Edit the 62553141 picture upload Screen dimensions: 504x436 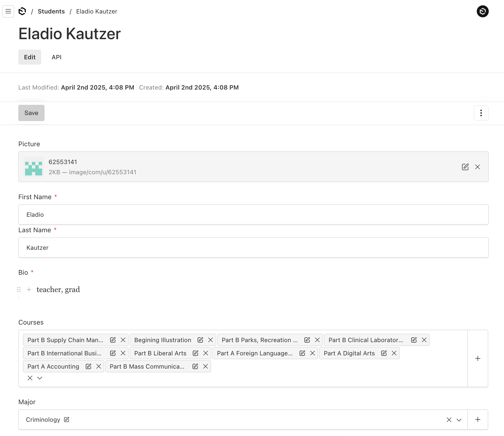click(x=465, y=167)
